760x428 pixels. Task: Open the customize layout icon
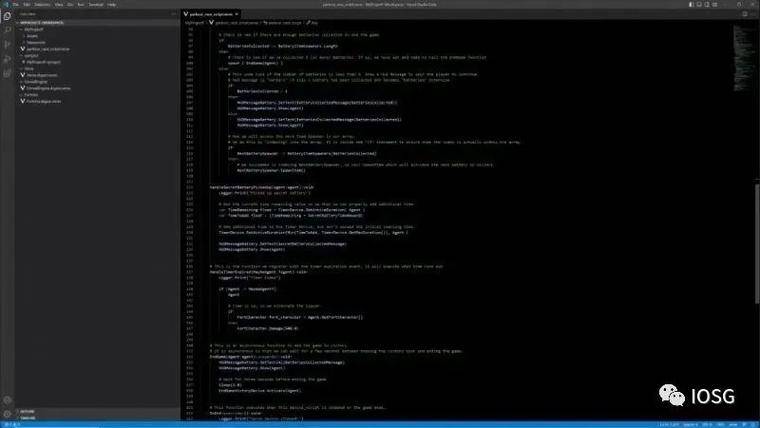[x=714, y=4]
